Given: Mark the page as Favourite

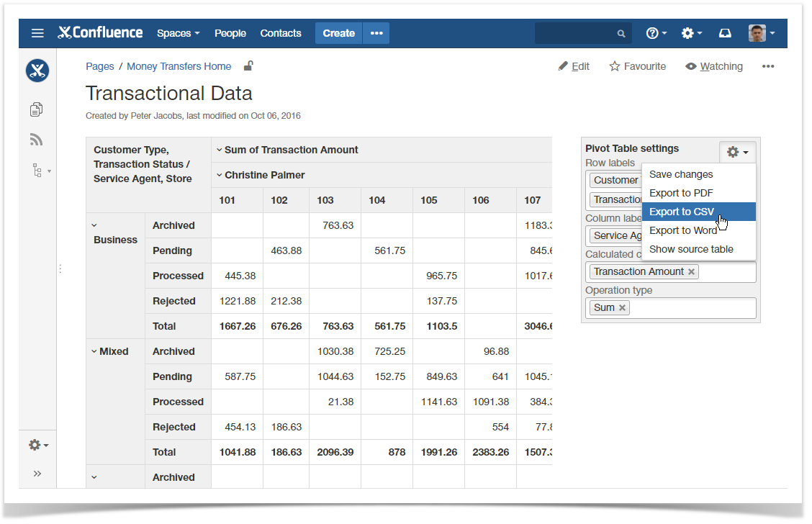Looking at the screenshot, I should click(637, 65).
